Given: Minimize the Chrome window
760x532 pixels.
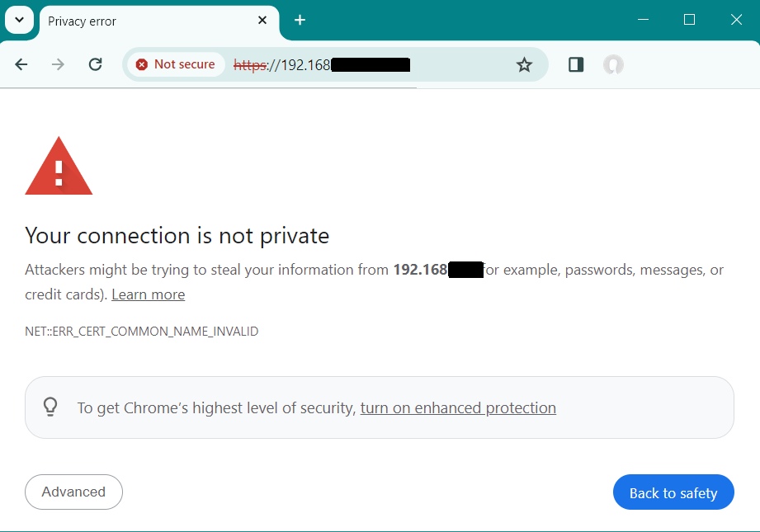Looking at the screenshot, I should pos(643,20).
